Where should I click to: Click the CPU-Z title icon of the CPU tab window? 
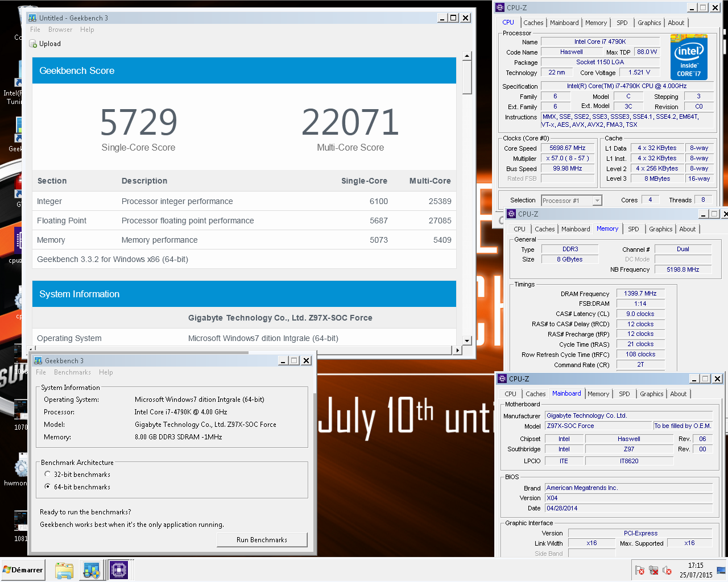point(500,7)
